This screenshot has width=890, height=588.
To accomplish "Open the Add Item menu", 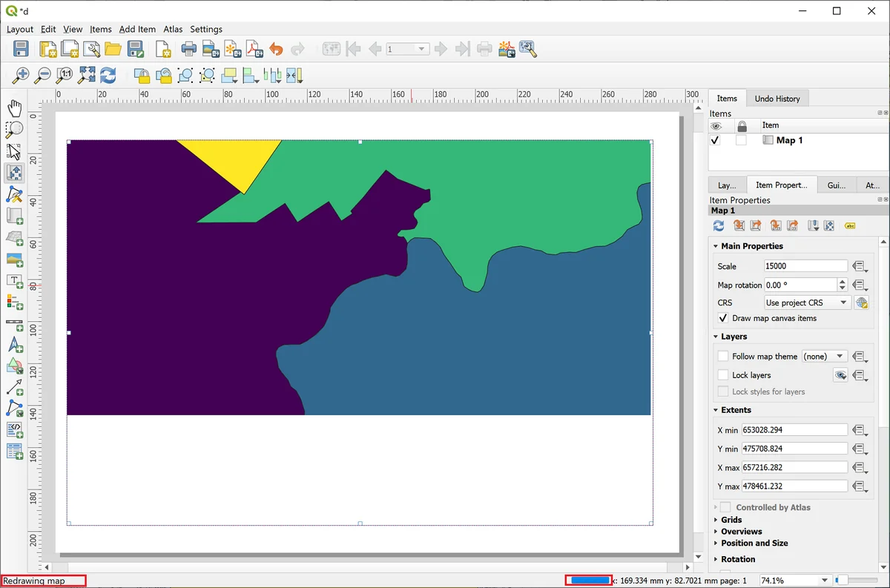I will point(137,30).
